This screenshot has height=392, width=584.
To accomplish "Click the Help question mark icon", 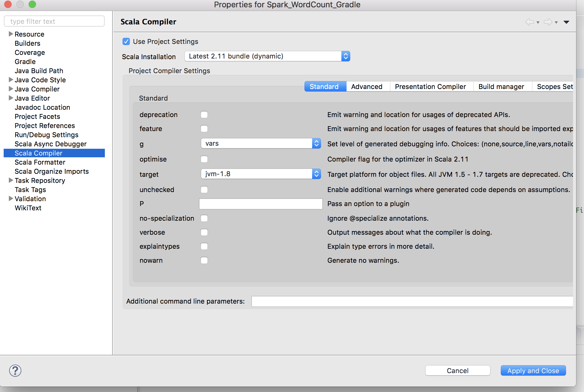I will pyautogui.click(x=15, y=371).
